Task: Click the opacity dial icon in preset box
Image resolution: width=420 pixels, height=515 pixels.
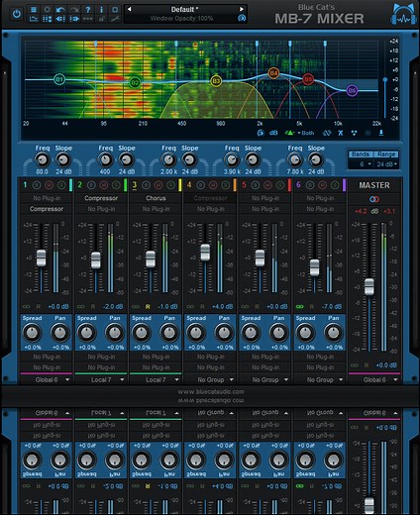Action: click(242, 18)
